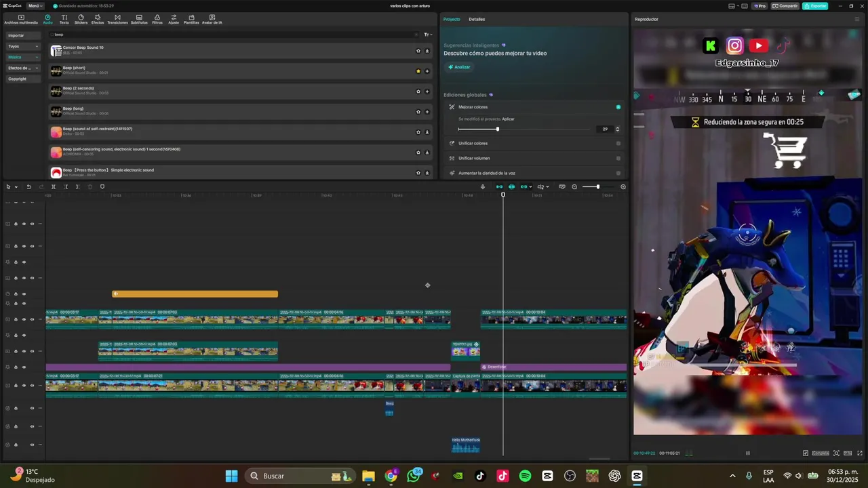Expand the Tuyos category
The width and height of the screenshot is (868, 488).
pyautogui.click(x=22, y=46)
